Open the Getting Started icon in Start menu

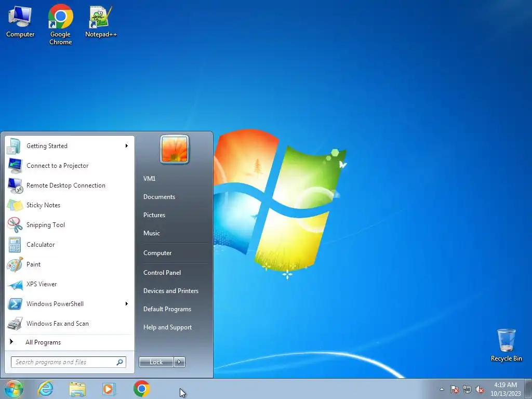click(15, 146)
